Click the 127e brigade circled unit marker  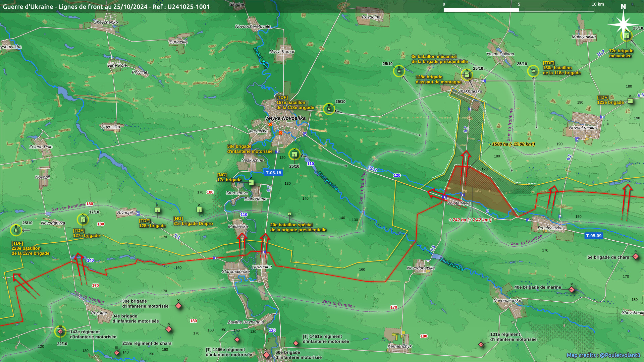pos(83,220)
